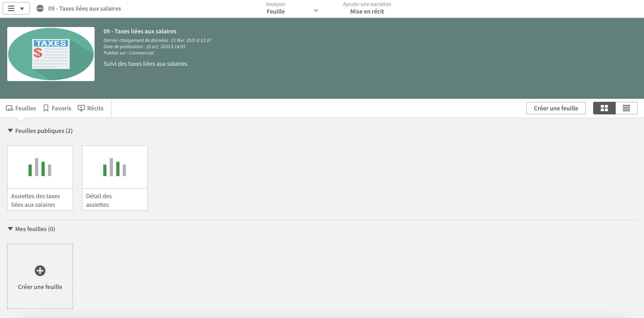
Task: Click the bar chart icon of Détail des assiettes
Action: pos(115,167)
